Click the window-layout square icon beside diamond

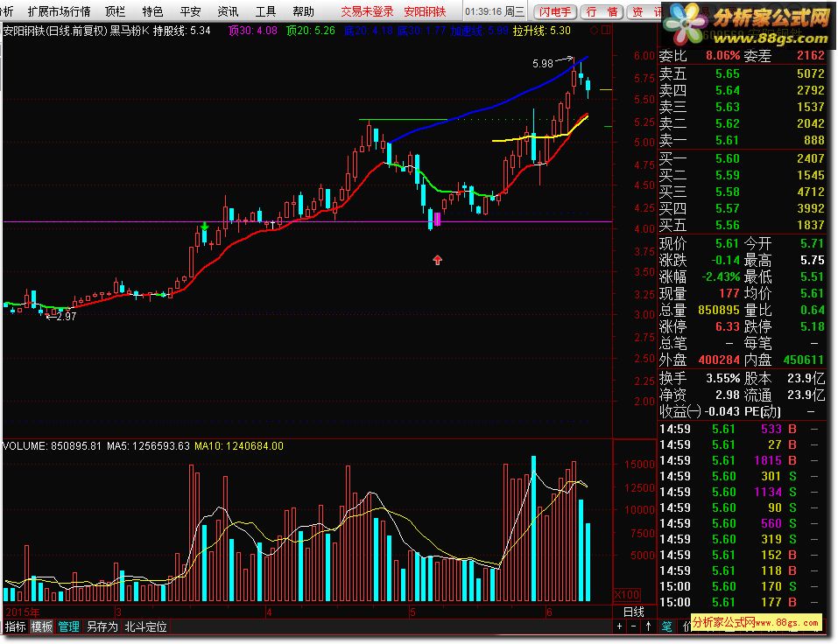(x=606, y=31)
